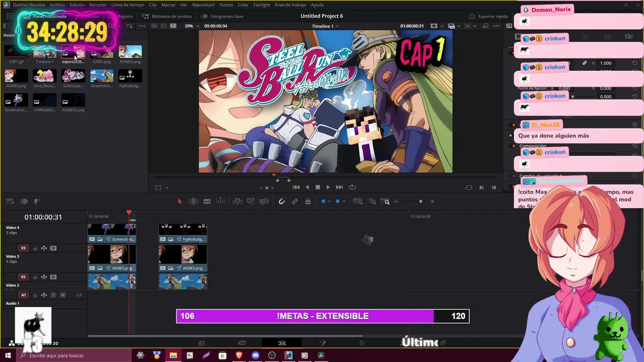This screenshot has height=362, width=644.
Task: Select the V3 track destination button
Action: coord(23,248)
